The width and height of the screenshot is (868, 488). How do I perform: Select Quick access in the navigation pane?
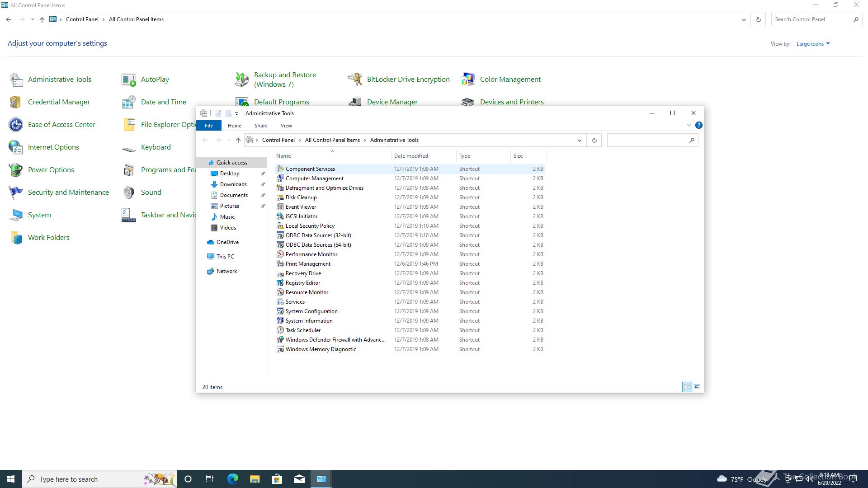[x=232, y=163]
